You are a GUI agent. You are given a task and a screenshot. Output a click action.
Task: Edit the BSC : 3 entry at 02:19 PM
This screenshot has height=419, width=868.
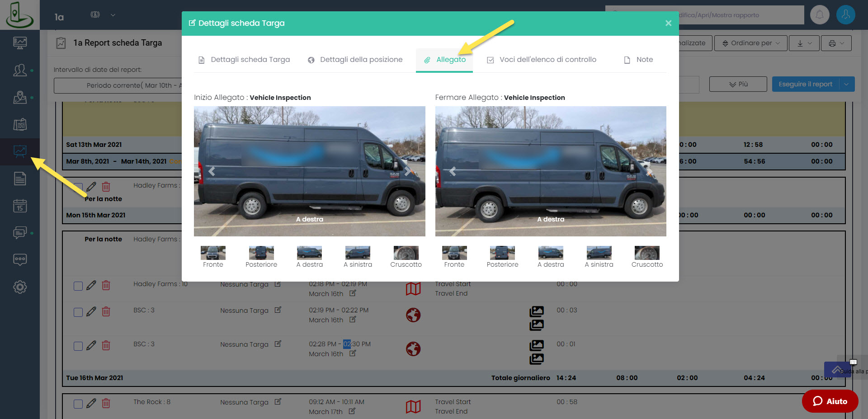91,311
